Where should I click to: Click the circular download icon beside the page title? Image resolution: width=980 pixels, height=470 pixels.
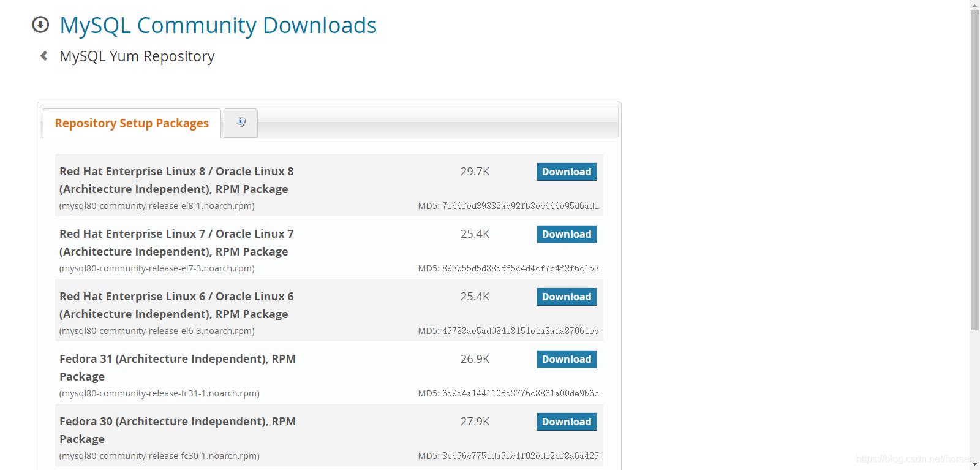[x=40, y=25]
